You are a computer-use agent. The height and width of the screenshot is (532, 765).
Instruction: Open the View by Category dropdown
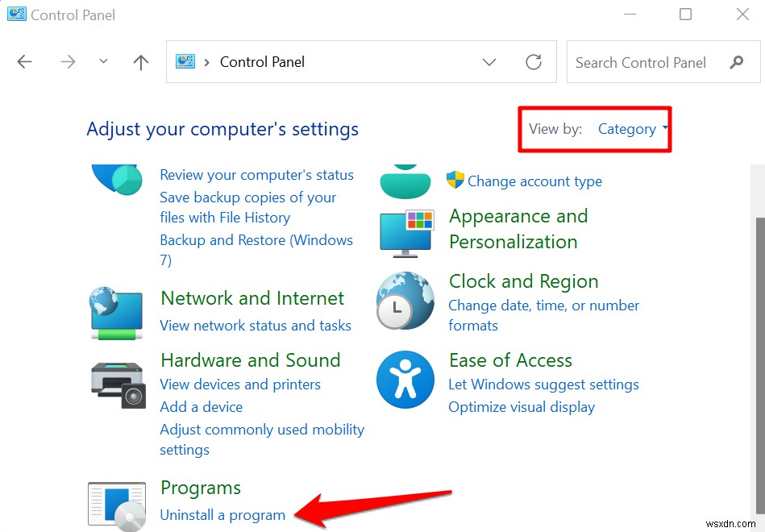[632, 129]
